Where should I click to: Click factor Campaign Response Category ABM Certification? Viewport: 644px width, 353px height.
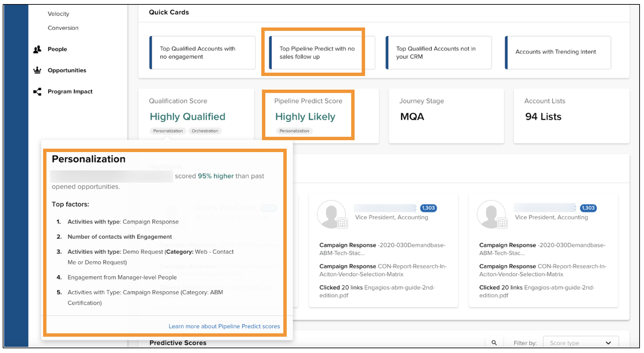145,298
